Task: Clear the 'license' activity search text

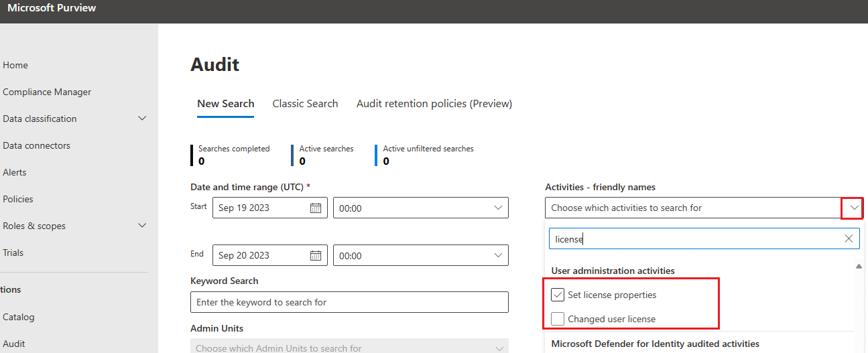Action: [x=849, y=238]
